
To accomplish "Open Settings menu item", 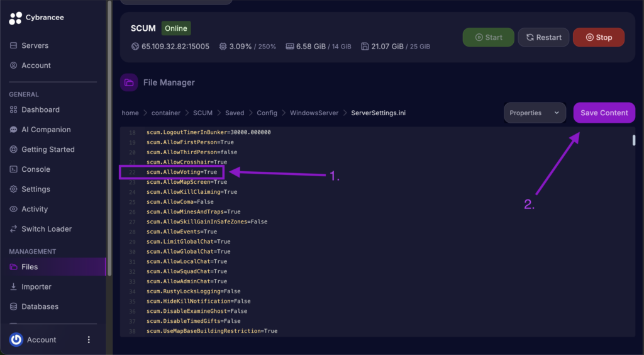I will [x=36, y=189].
